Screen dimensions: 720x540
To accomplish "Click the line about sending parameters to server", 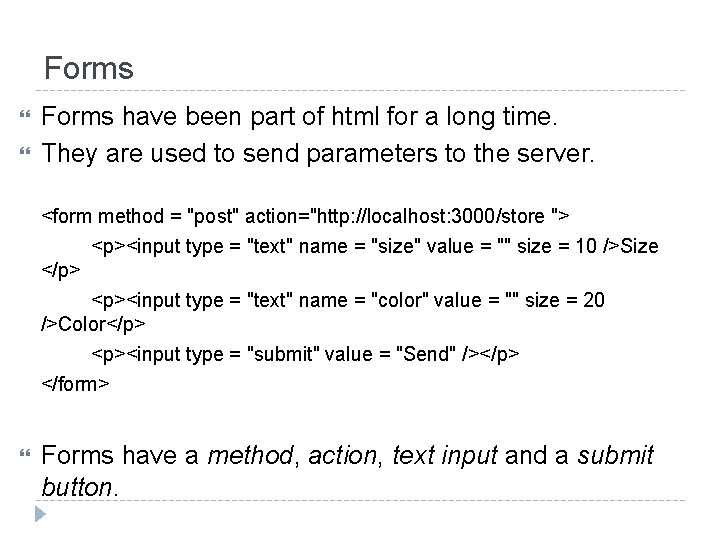I will (319, 153).
